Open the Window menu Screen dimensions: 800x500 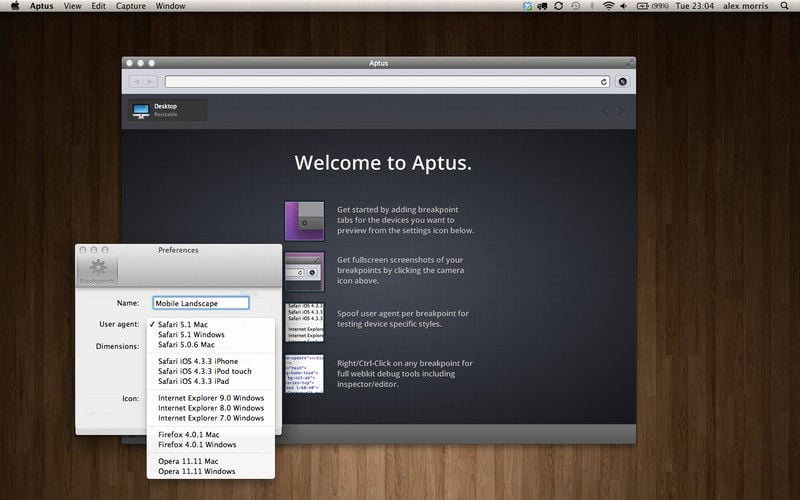(x=170, y=6)
